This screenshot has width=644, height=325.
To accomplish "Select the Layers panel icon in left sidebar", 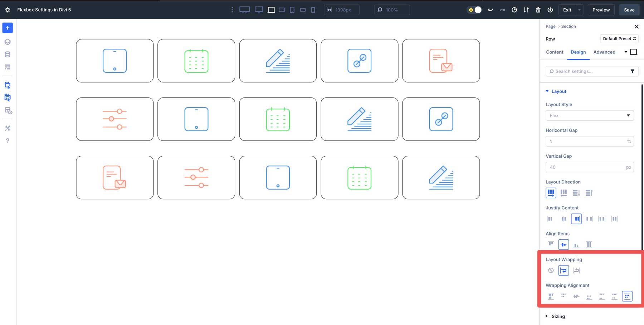I will point(8,42).
